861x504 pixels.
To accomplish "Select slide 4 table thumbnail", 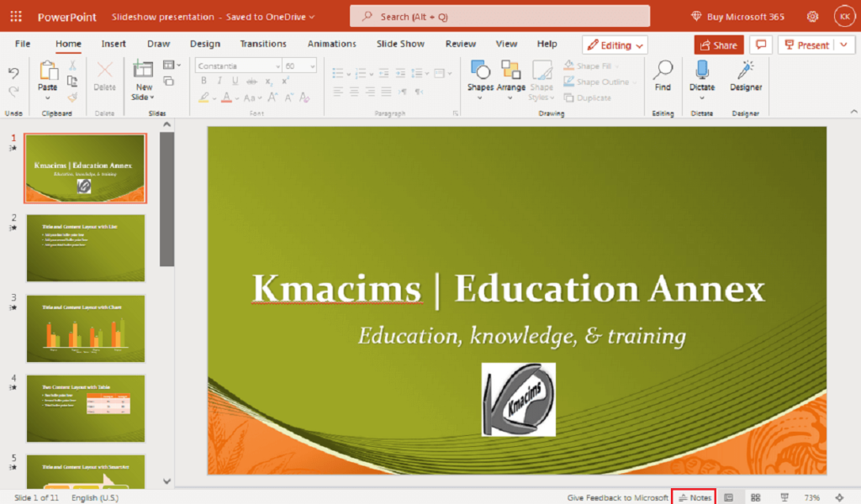I will point(86,408).
